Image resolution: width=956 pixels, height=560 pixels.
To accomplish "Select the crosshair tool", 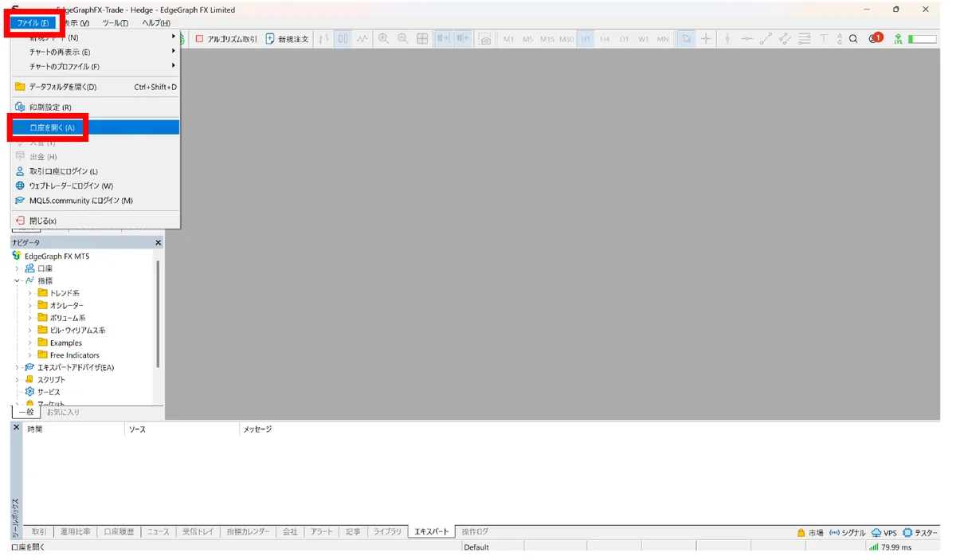I will click(x=705, y=38).
